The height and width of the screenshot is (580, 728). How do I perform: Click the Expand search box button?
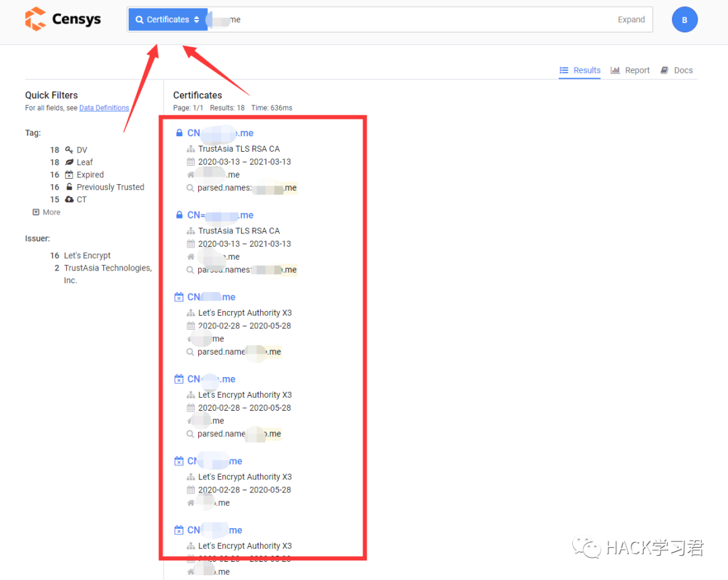pos(631,20)
